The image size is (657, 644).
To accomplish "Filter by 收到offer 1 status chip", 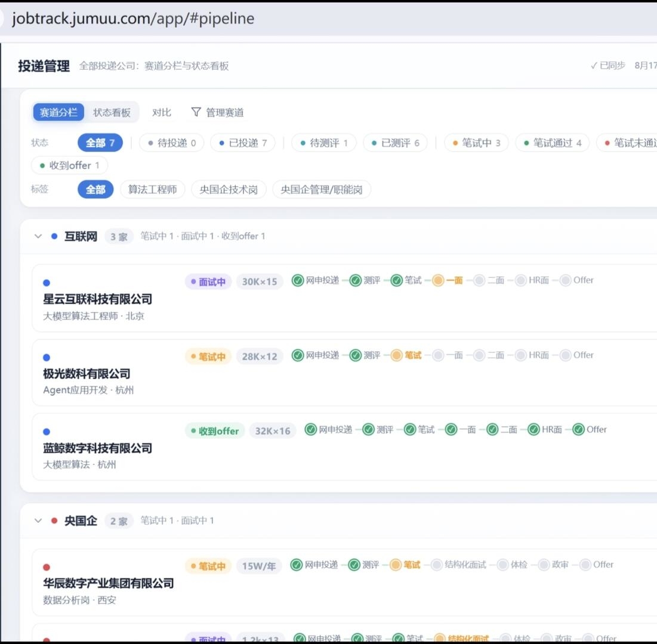I will (70, 165).
